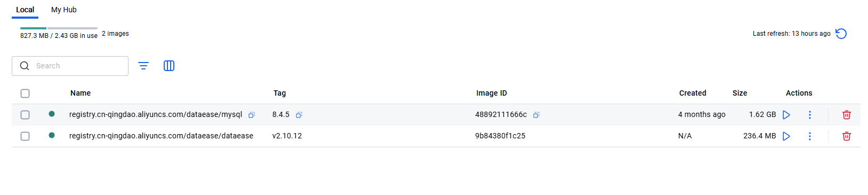868x195 pixels.
Task: Run the dataease/dataease image
Action: pos(786,136)
